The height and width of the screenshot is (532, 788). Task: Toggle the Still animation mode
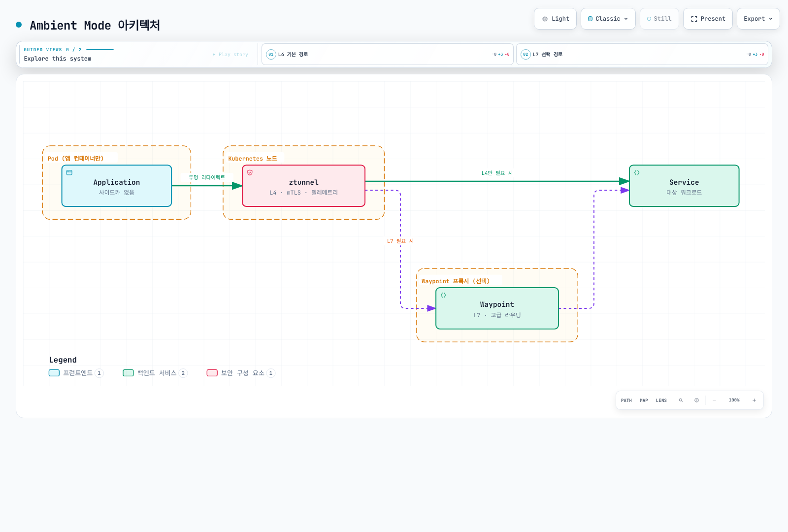point(659,19)
